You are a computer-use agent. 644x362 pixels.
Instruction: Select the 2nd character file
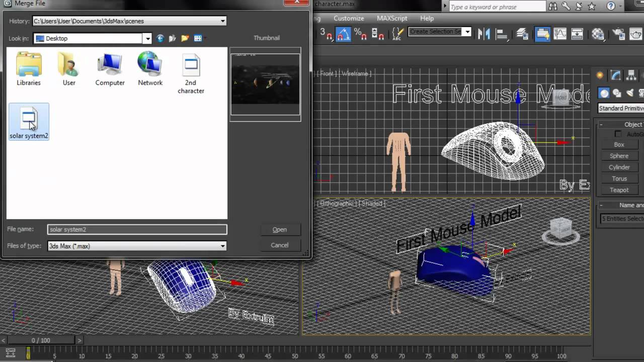point(191,74)
